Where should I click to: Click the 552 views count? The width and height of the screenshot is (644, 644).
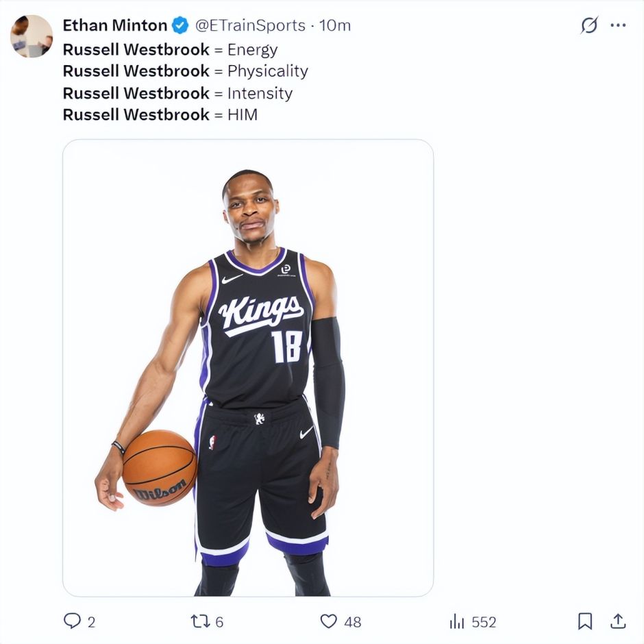tap(484, 622)
